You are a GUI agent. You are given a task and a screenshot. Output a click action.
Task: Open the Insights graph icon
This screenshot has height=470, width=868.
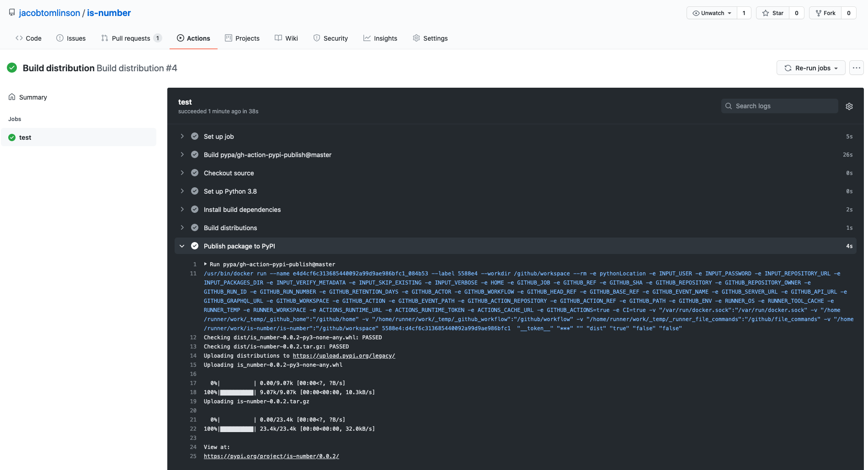coord(367,38)
